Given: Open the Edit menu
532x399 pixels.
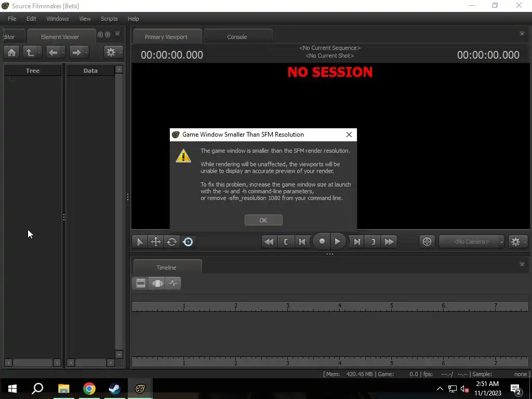Looking at the screenshot, I should click(31, 19).
